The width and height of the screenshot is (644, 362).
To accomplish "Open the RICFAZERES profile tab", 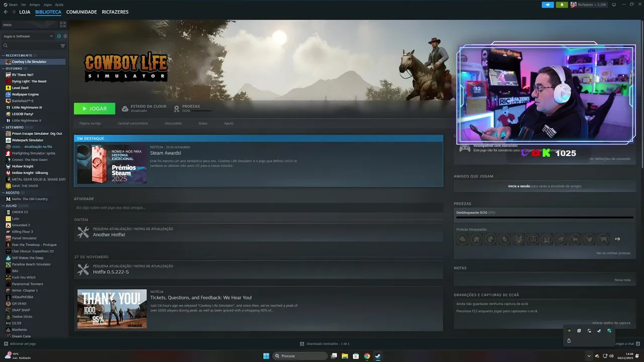I will [x=115, y=12].
